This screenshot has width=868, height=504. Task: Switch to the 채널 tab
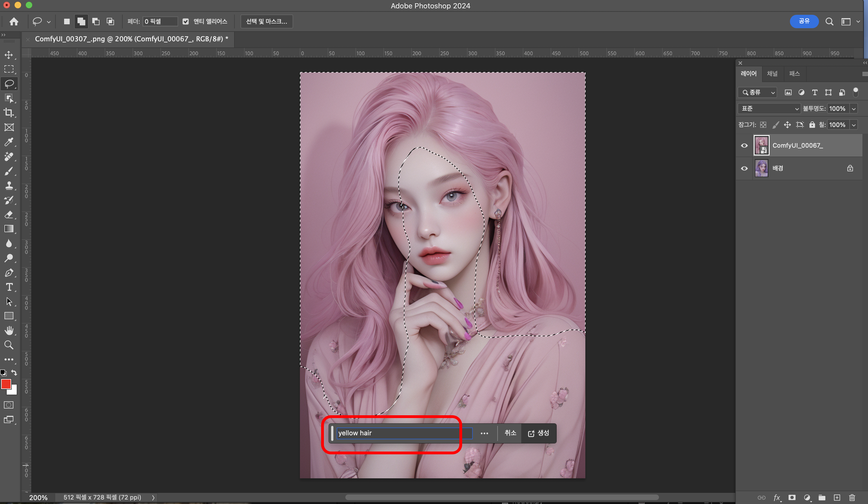[772, 73]
